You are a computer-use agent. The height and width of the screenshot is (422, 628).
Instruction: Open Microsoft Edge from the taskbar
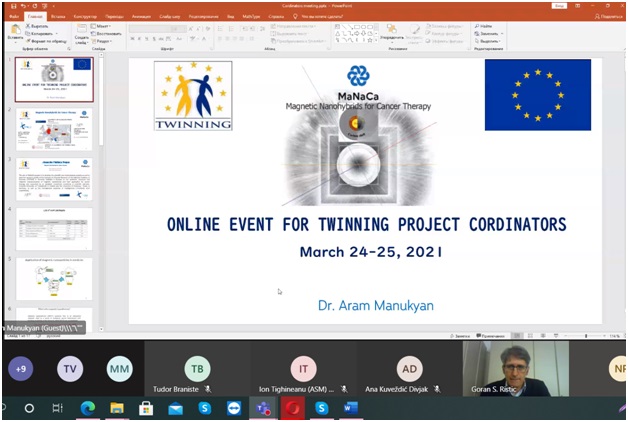(87, 409)
